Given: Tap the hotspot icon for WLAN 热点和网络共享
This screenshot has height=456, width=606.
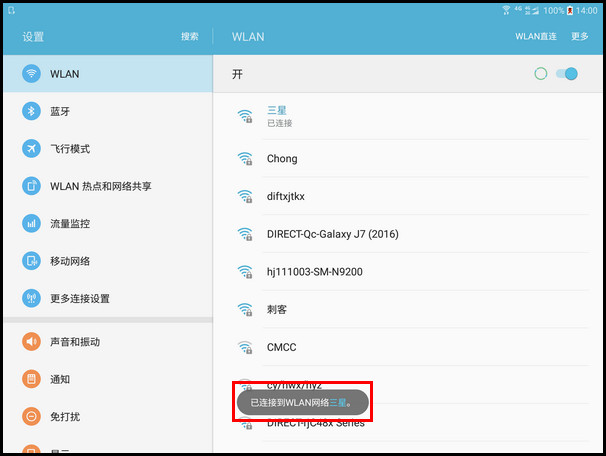Looking at the screenshot, I should (x=31, y=186).
